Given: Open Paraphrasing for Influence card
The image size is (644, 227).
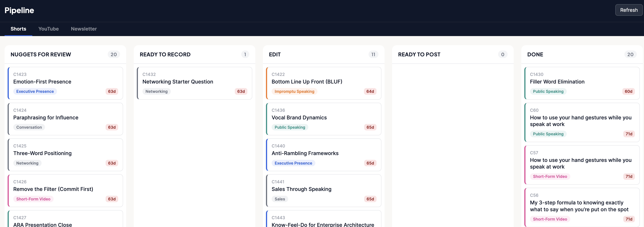Looking at the screenshot, I should click(x=65, y=119).
